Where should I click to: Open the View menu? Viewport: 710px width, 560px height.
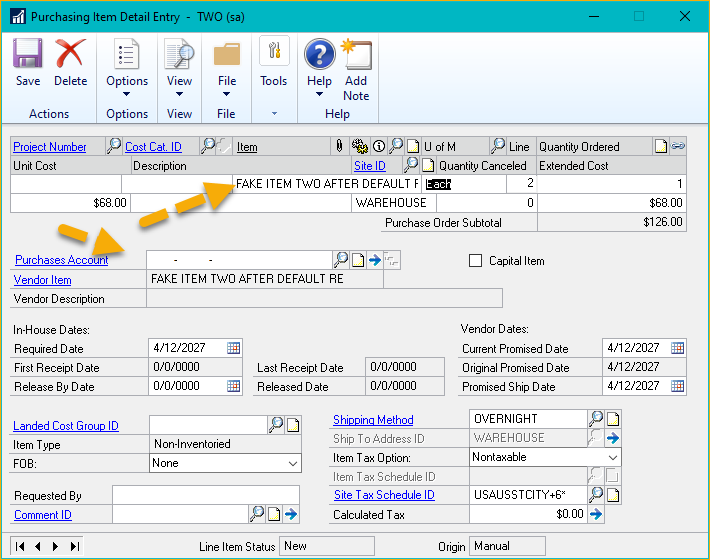point(179,66)
